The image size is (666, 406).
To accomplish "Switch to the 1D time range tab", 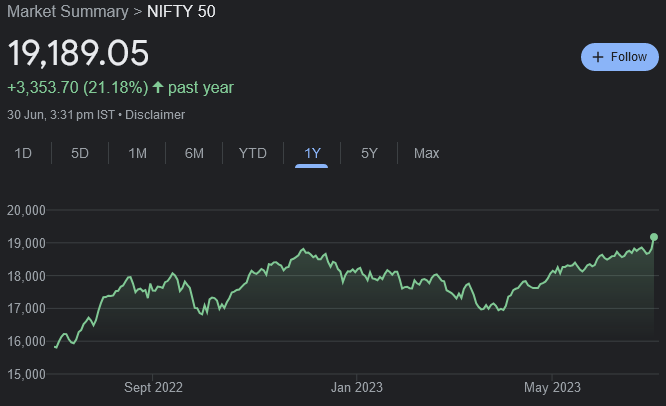I will point(23,153).
